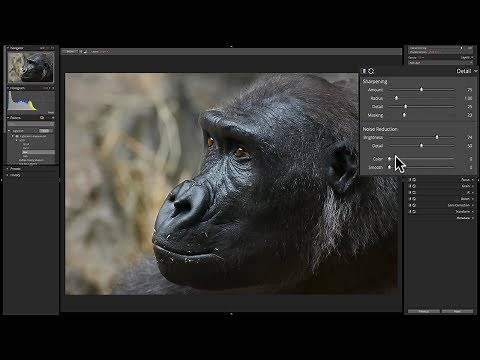Click the Folders panel add icon
This screenshot has height=360, width=480.
coord(53,118)
